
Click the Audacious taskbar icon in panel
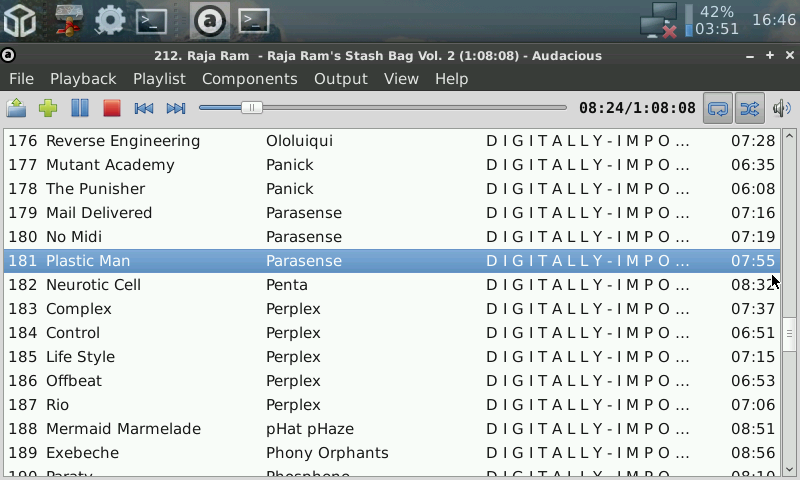(x=210, y=21)
